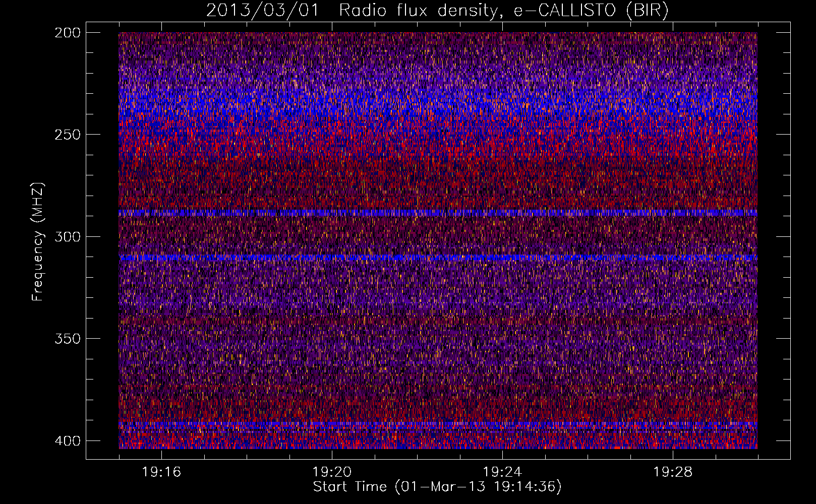Viewport: 816px width, 504px height.
Task: Click the 19:24 time tick label
Action: (502, 472)
